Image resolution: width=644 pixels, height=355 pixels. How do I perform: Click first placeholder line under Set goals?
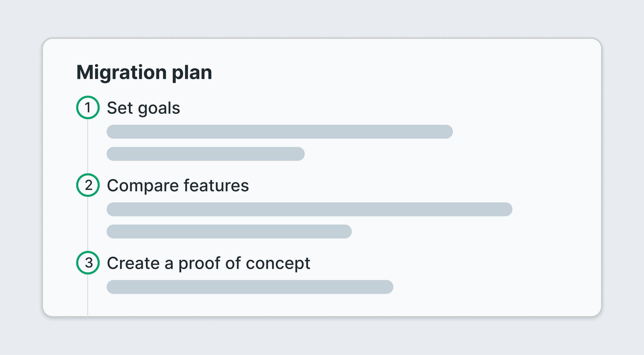pos(280,132)
